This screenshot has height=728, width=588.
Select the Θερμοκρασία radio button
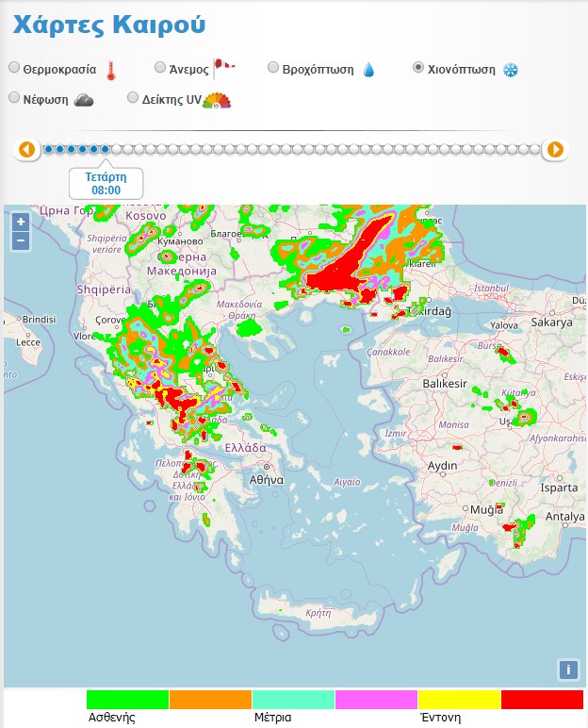click(14, 67)
